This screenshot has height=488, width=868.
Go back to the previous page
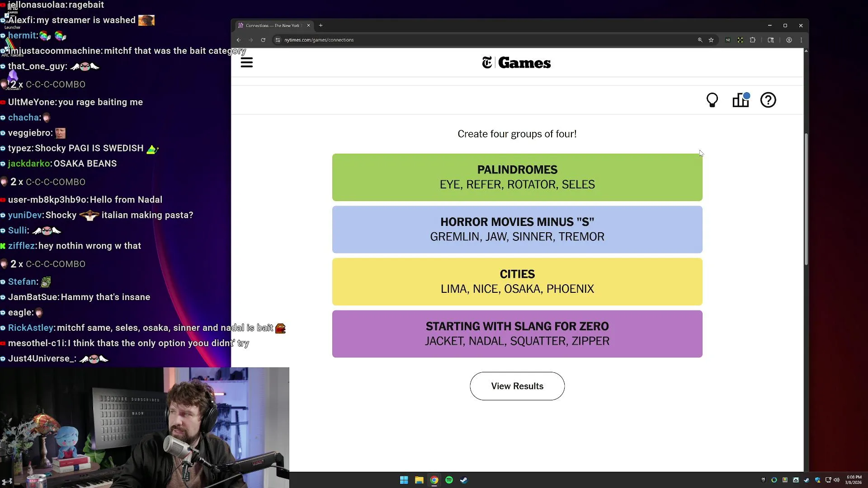239,40
